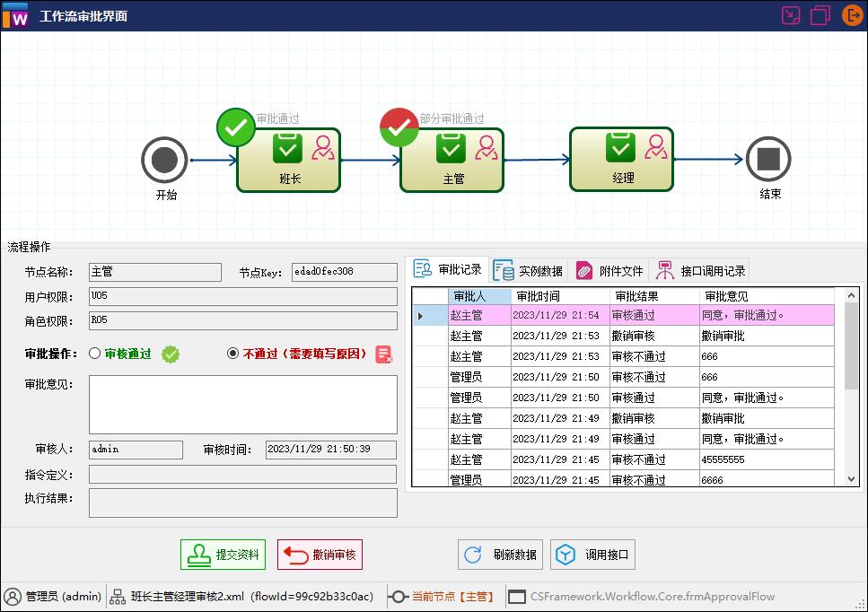Image resolution: width=868 pixels, height=612 pixels.
Task: Click the red form icon next to 不通过
Action: (384, 354)
